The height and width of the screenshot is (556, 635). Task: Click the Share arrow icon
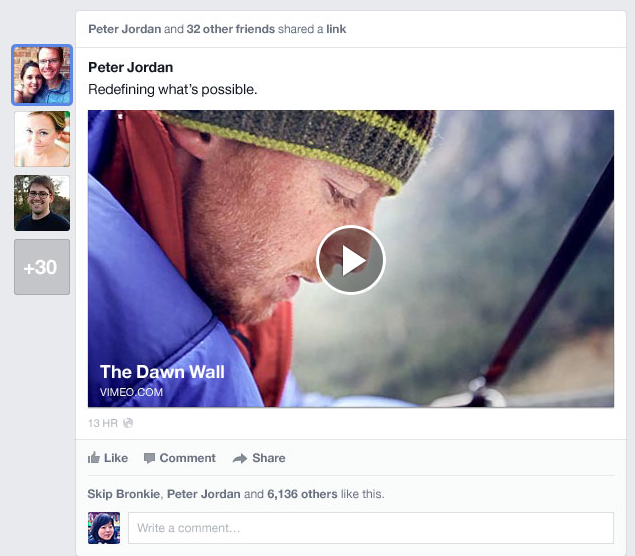point(240,458)
